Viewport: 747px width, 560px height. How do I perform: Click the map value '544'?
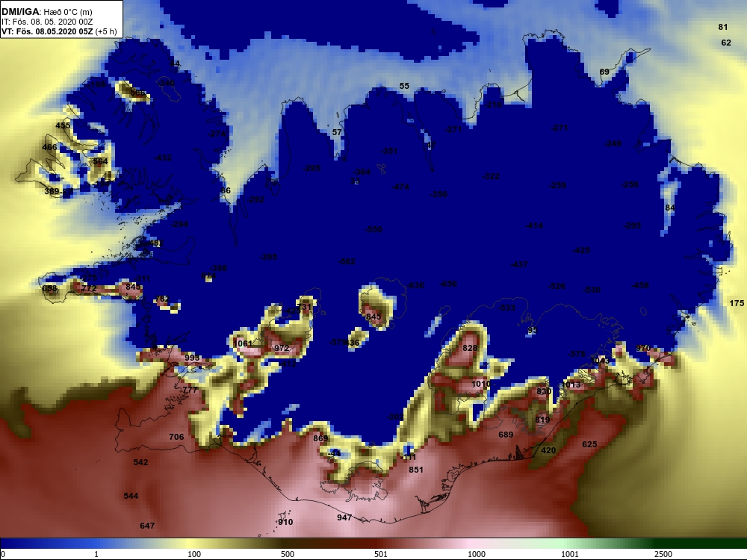[131, 496]
